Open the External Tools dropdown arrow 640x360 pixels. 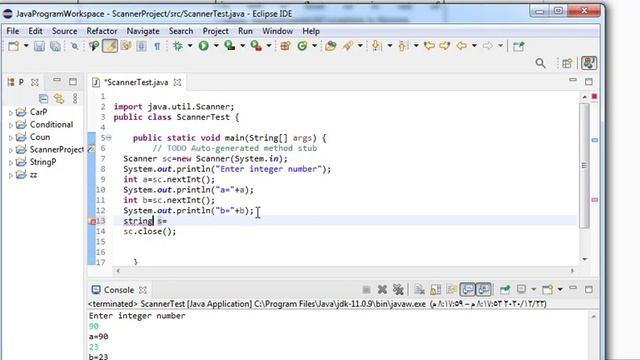(x=269, y=46)
